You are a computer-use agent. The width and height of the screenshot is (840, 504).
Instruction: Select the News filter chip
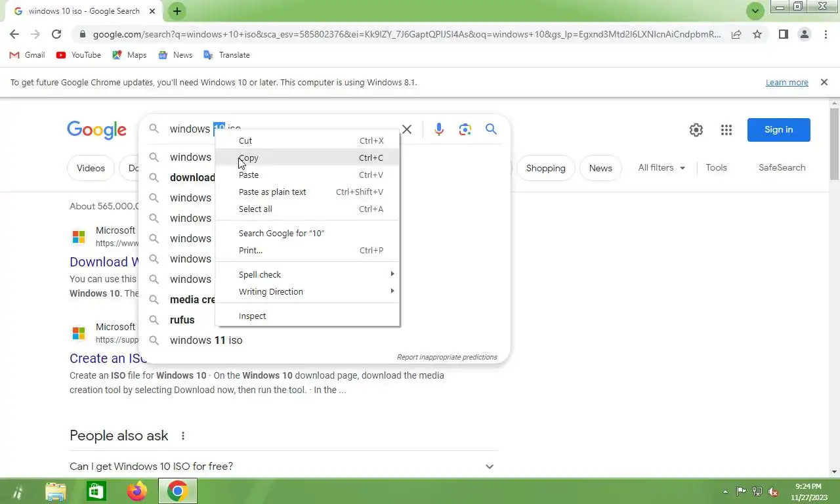pyautogui.click(x=600, y=168)
